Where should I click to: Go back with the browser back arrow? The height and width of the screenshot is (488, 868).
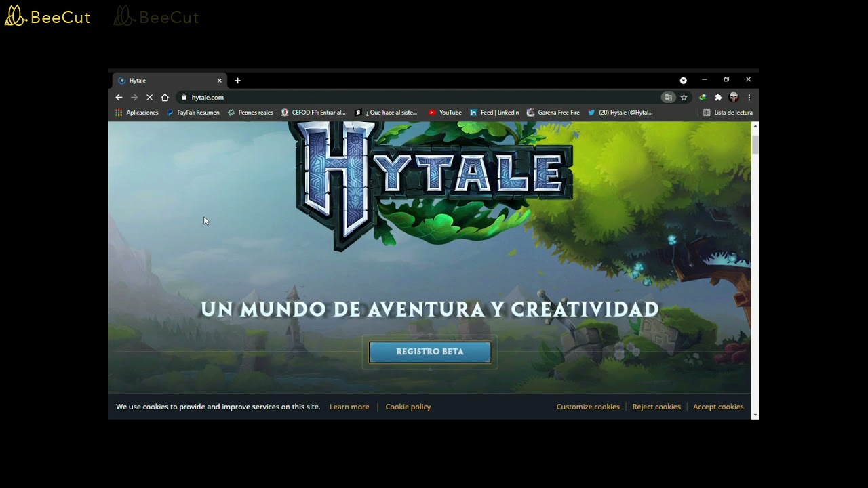[119, 98]
